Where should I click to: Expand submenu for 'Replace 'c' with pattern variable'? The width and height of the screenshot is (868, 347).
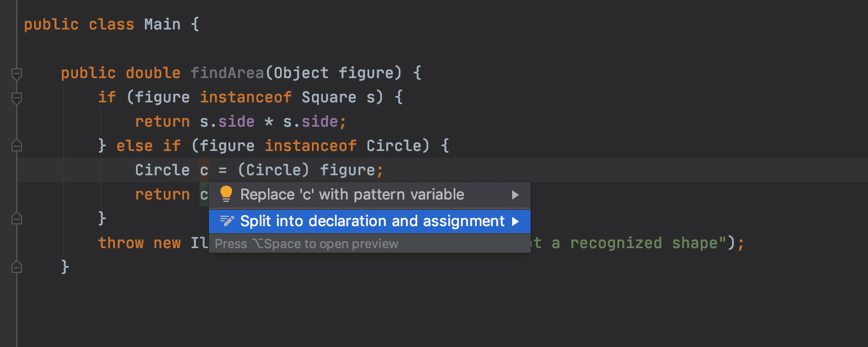click(x=515, y=194)
